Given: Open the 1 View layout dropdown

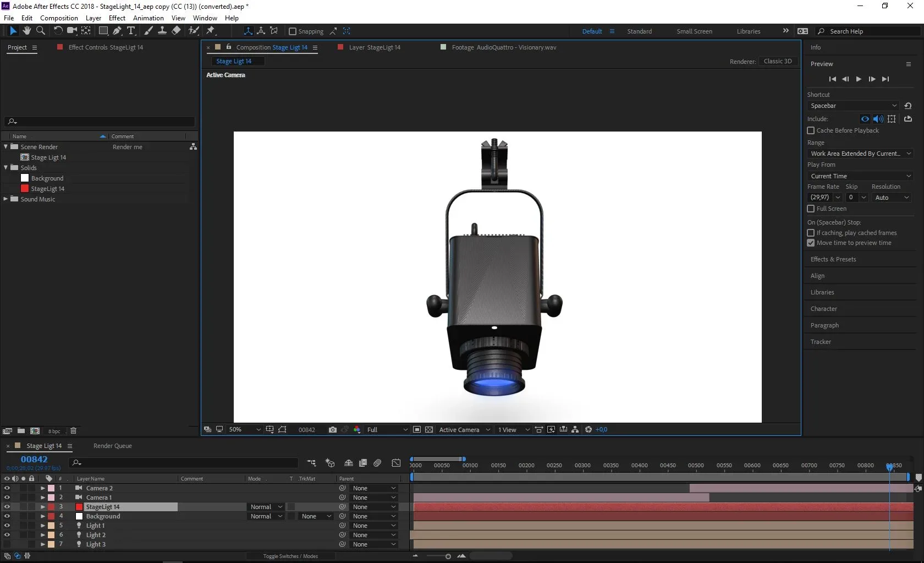Looking at the screenshot, I should 514,430.
